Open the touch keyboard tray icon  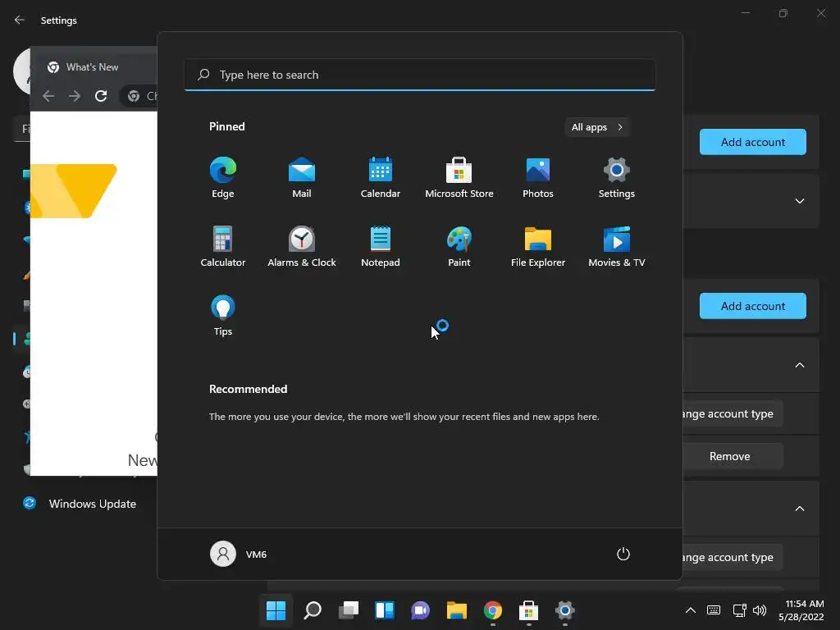tap(714, 610)
